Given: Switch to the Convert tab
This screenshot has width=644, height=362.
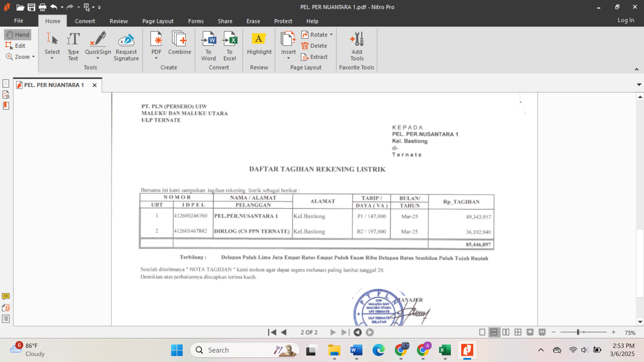Looking at the screenshot, I should 85,21.
